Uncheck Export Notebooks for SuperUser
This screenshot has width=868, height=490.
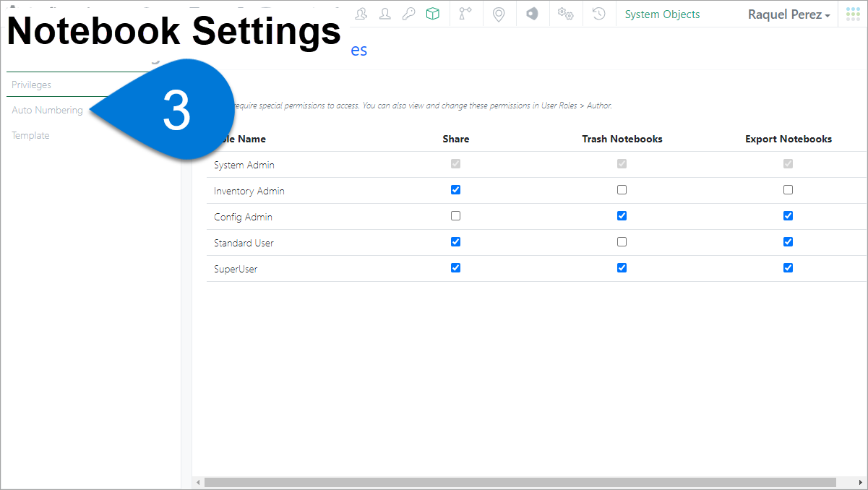[x=788, y=268]
